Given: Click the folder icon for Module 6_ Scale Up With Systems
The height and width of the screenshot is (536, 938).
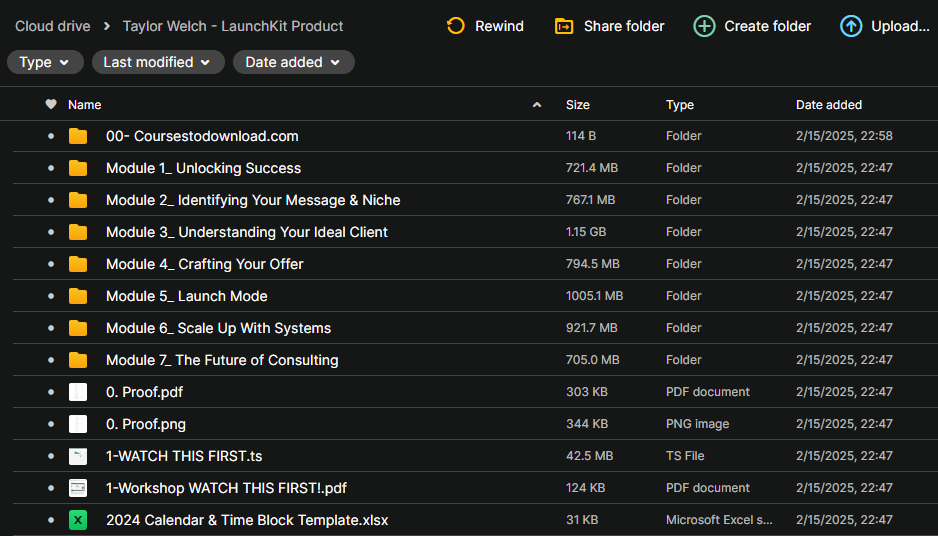Looking at the screenshot, I should 78,328.
